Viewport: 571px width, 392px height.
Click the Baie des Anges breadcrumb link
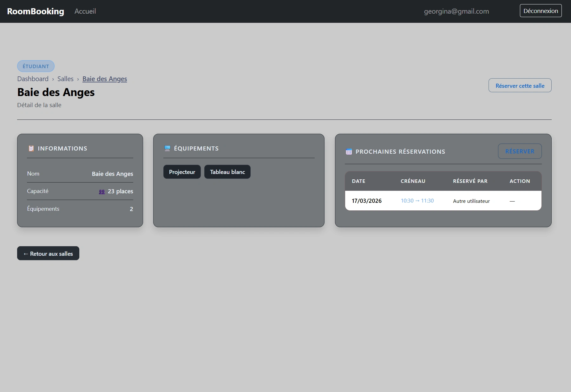click(105, 79)
